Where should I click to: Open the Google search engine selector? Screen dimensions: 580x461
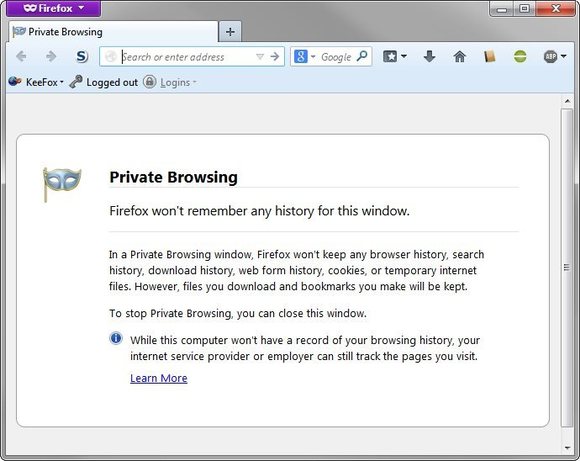point(304,57)
